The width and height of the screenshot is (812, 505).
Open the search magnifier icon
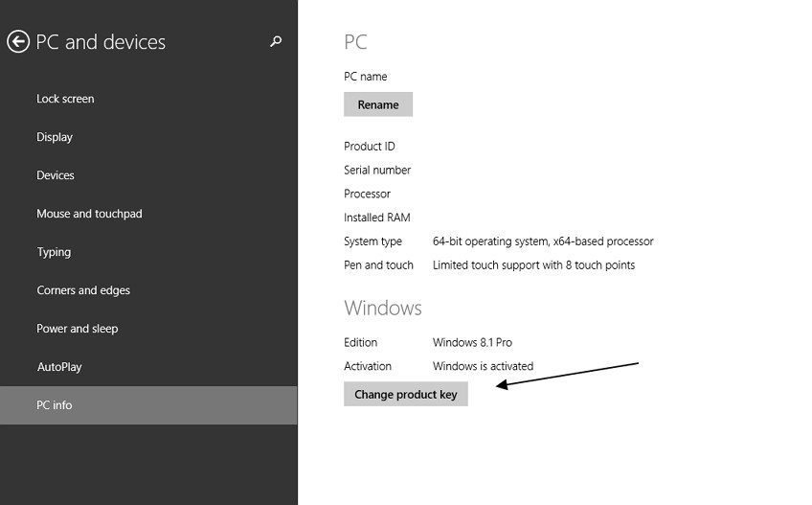tap(276, 41)
